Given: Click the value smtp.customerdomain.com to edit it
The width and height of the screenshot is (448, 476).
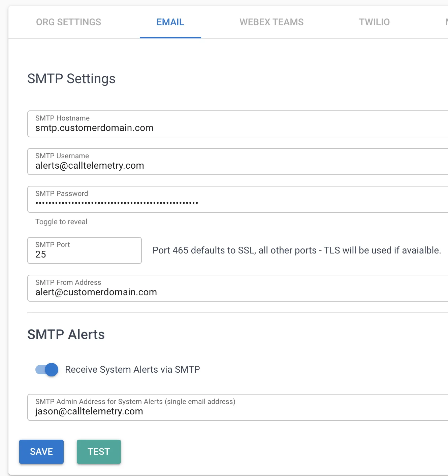Looking at the screenshot, I should click(x=95, y=128).
